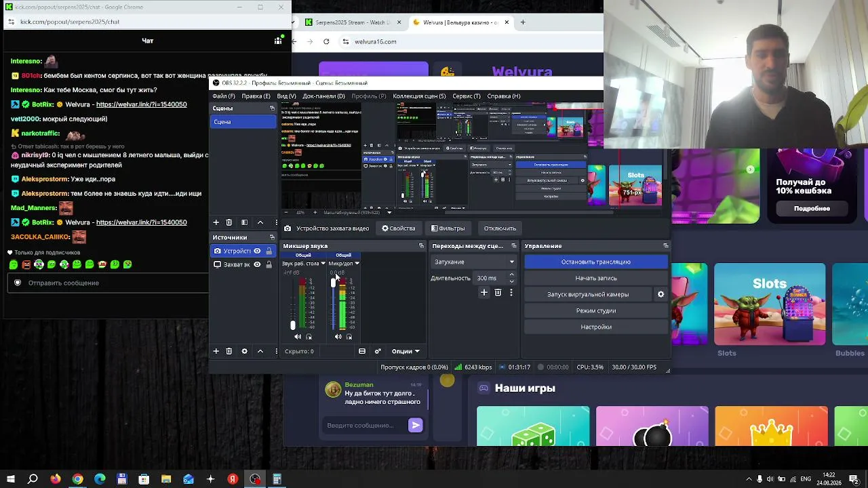
Task: Open the Док-панели (D) menu
Action: click(323, 96)
